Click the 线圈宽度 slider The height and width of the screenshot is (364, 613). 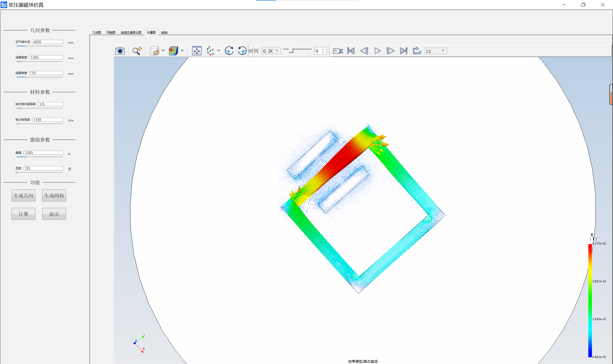point(39,77)
